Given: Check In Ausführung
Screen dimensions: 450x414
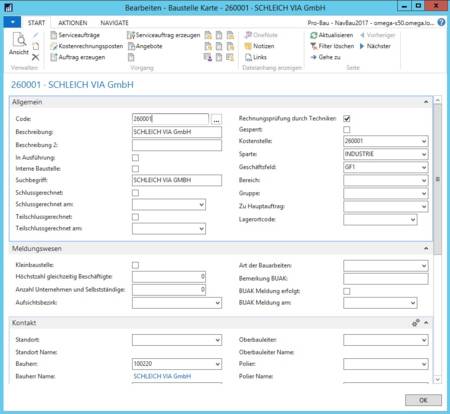Looking at the screenshot, I should tap(135, 158).
